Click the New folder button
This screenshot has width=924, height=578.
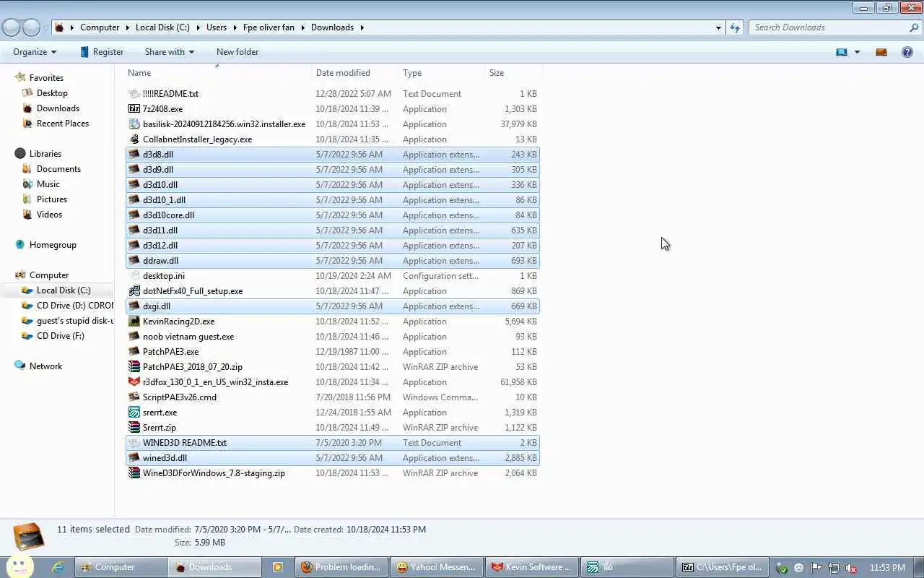pyautogui.click(x=237, y=52)
